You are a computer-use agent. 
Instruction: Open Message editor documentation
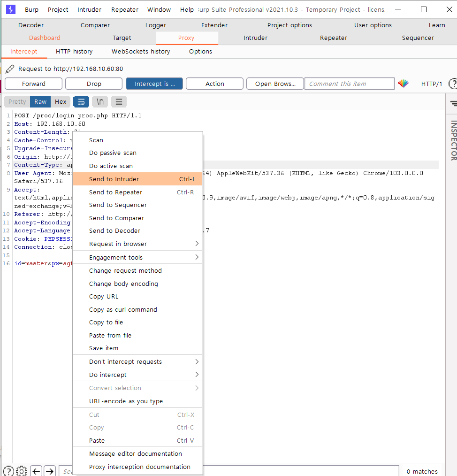137,454
